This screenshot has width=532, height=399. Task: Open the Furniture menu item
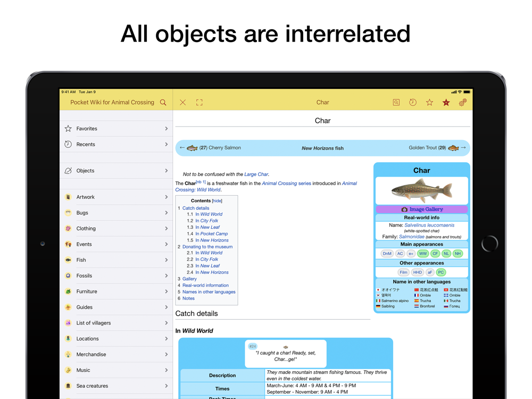click(x=116, y=292)
